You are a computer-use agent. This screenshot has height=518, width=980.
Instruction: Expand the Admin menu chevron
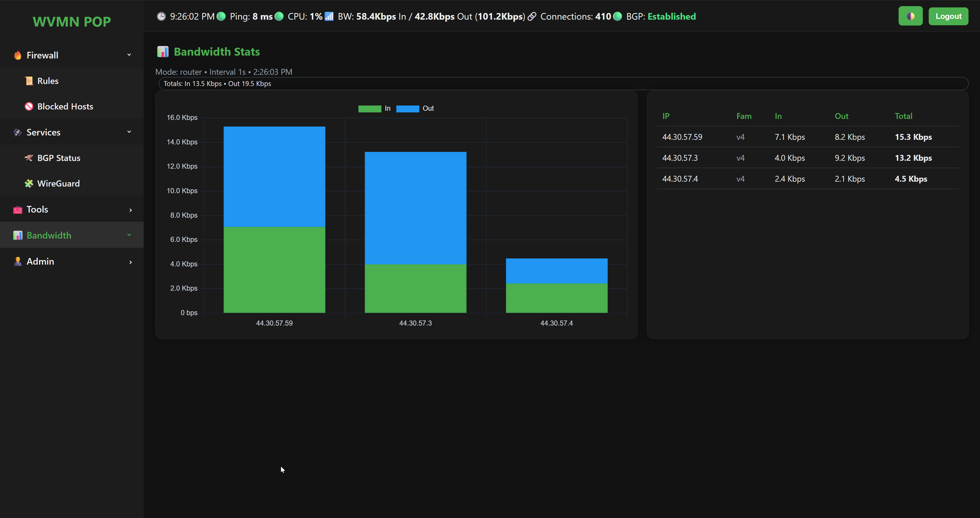[x=130, y=262]
